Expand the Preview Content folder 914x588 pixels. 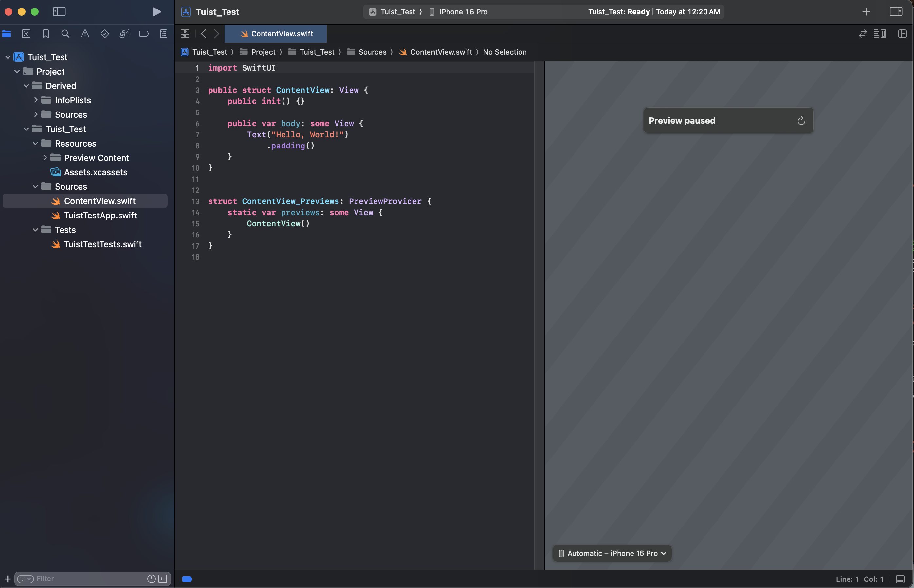45,158
